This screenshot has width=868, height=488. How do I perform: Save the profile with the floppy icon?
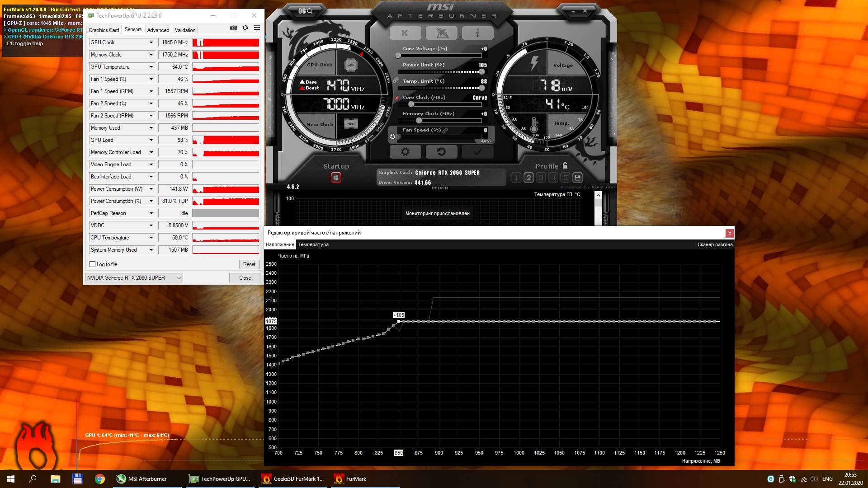point(577,178)
